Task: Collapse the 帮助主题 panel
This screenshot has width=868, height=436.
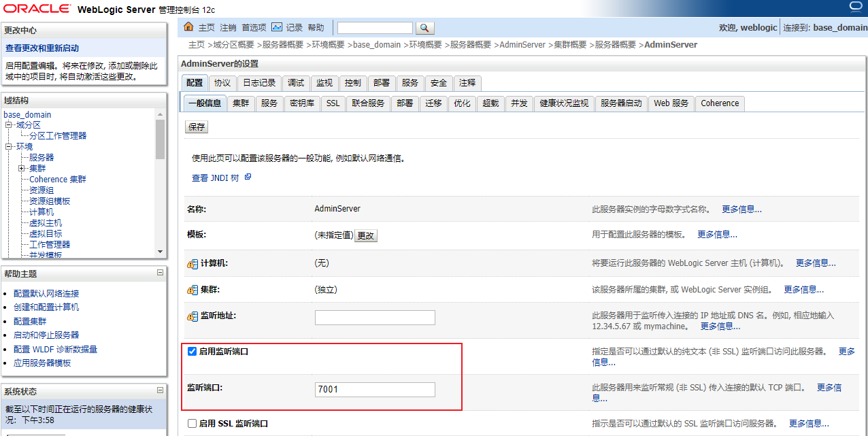Action: [161, 273]
